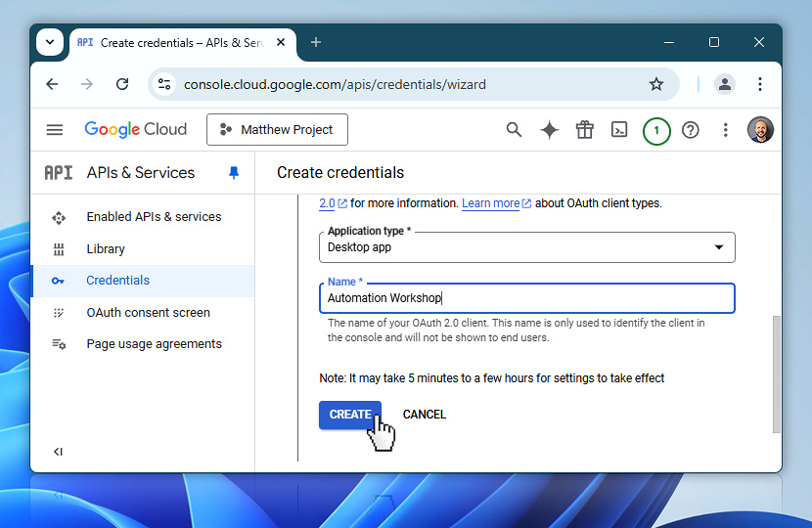The image size is (812, 528).
Task: Open the user account avatar
Action: click(x=760, y=129)
